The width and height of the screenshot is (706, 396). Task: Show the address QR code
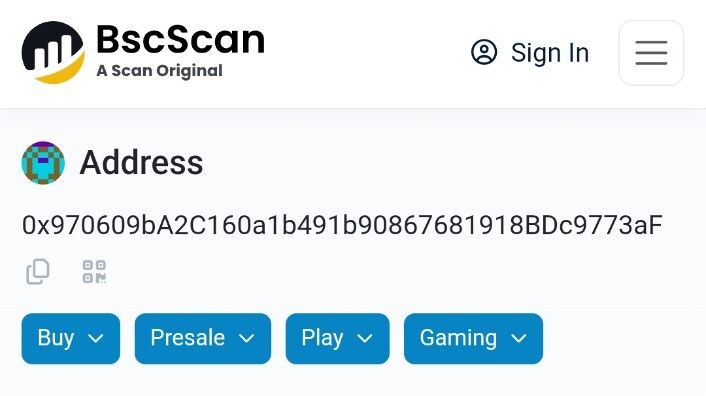coord(94,271)
